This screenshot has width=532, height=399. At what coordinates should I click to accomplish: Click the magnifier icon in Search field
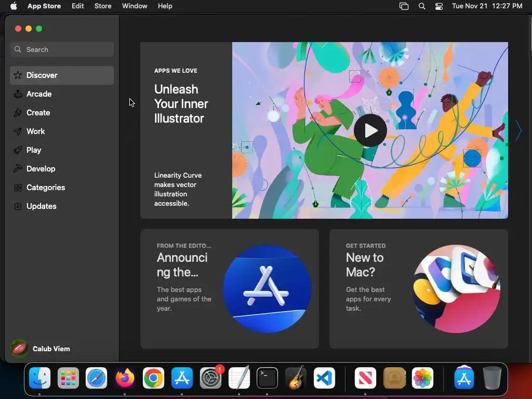[x=18, y=49]
